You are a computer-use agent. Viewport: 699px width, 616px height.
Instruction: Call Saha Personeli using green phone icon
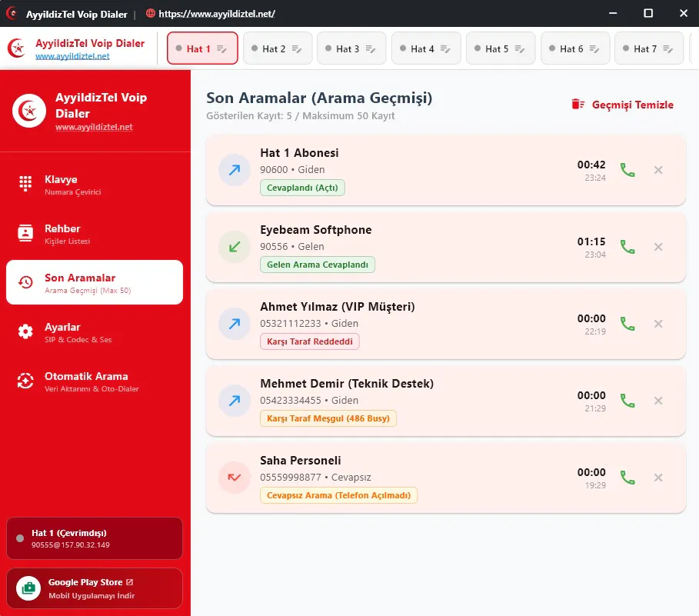pyautogui.click(x=627, y=478)
